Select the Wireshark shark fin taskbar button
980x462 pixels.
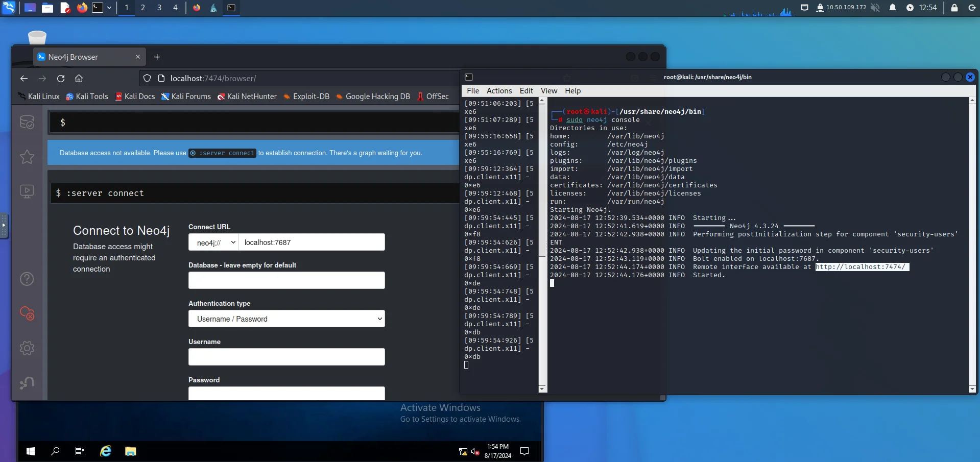pyautogui.click(x=213, y=8)
